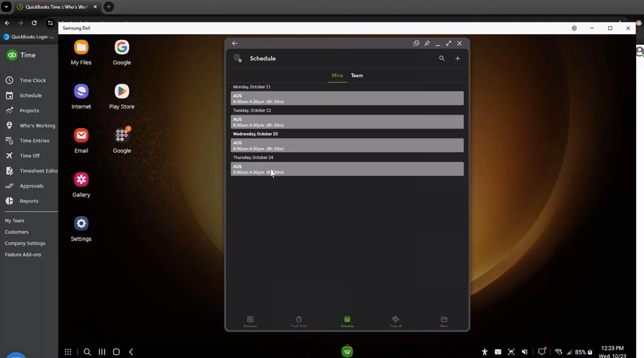Open Samsung DeX settings gear
Viewport: 644px width, 358px height.
coord(574,28)
